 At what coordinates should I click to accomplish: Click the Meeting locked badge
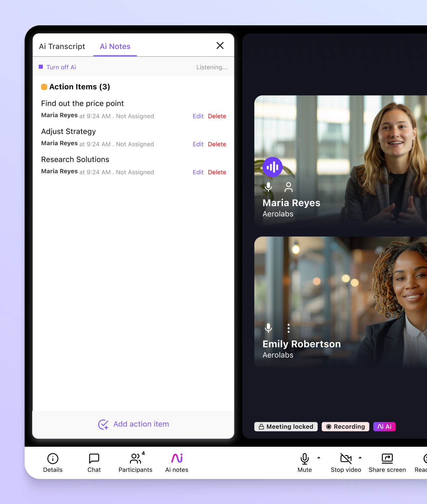point(286,427)
